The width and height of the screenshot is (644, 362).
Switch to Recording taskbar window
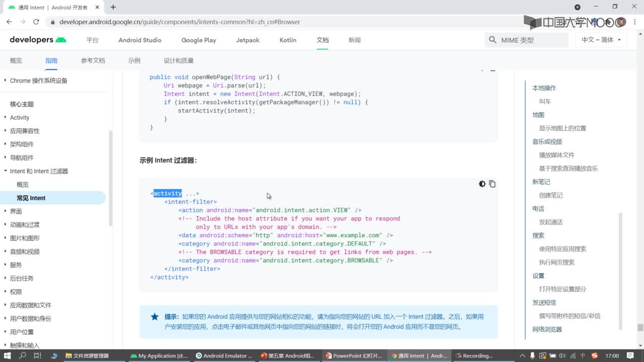click(474, 355)
